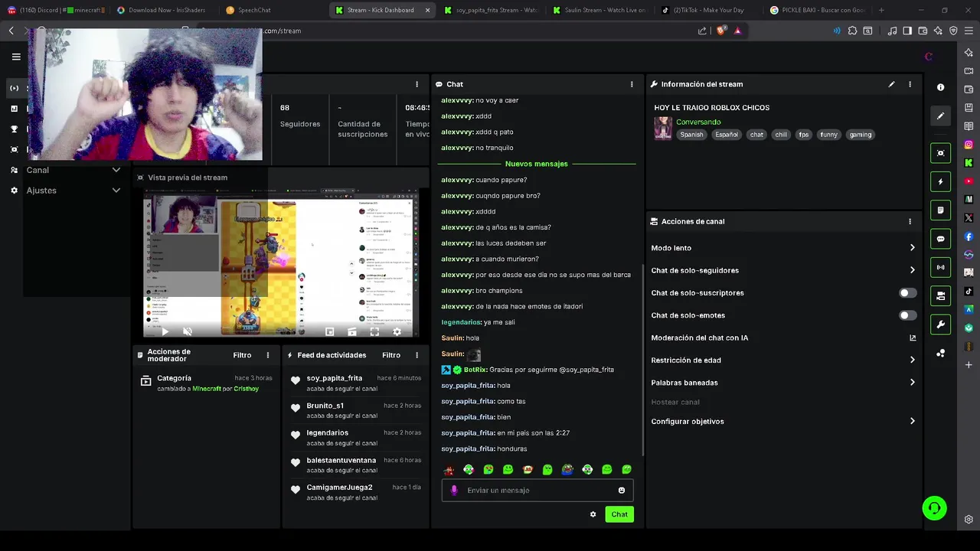Open Instagram in the browser sidebar
The height and width of the screenshot is (551, 980).
pyautogui.click(x=969, y=145)
